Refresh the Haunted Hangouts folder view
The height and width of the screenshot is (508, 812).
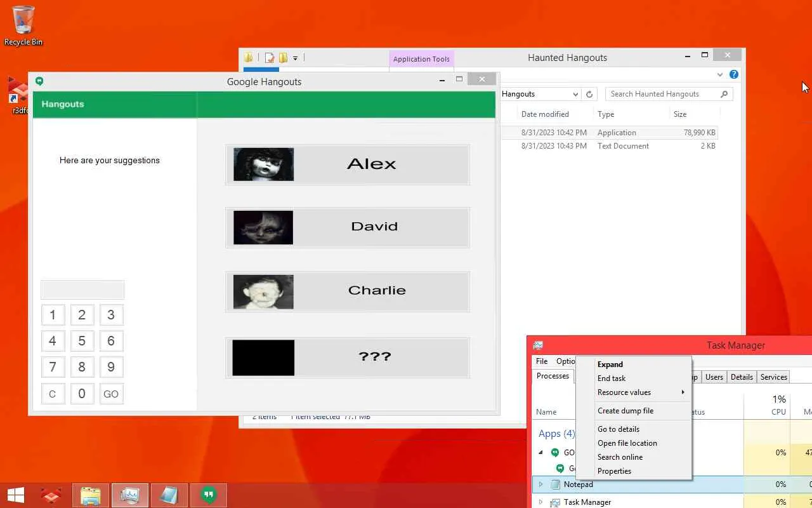click(x=589, y=94)
